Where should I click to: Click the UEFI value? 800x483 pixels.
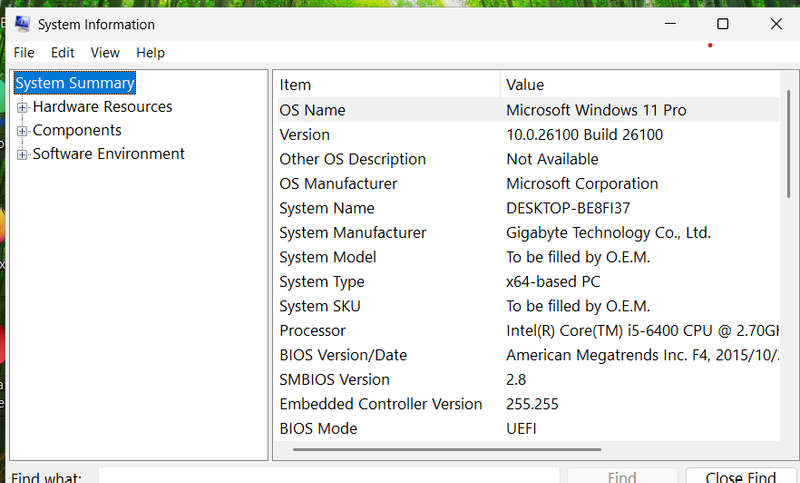(521, 428)
